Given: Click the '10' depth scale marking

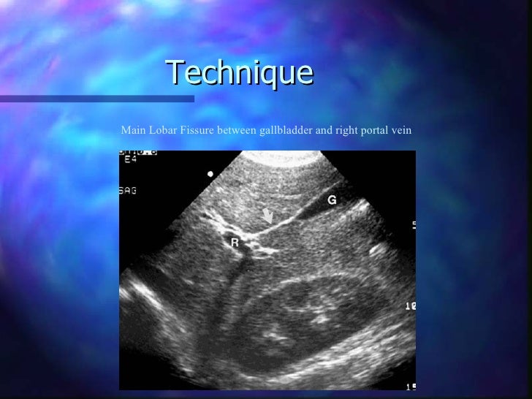Looking at the screenshot, I should point(411,306).
